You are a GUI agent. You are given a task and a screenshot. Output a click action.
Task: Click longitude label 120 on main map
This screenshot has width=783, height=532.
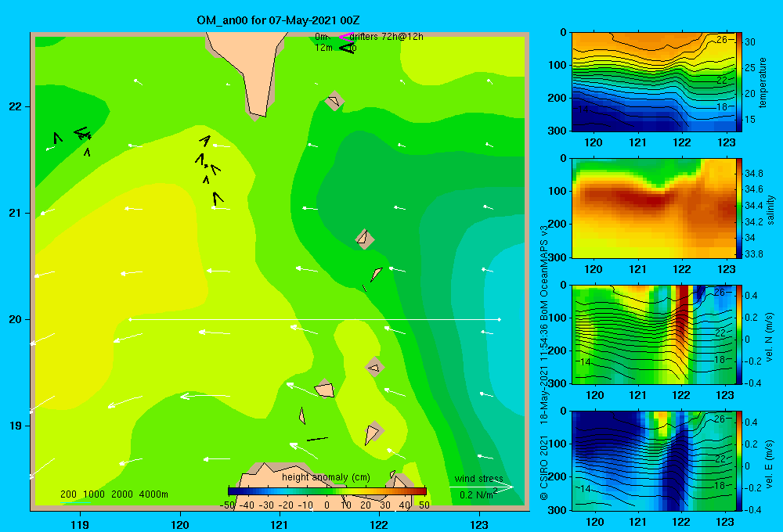(x=180, y=524)
